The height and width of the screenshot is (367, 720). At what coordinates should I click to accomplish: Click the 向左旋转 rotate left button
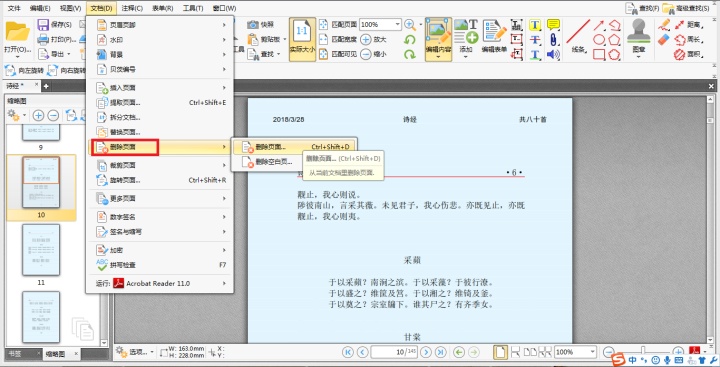tap(24, 71)
